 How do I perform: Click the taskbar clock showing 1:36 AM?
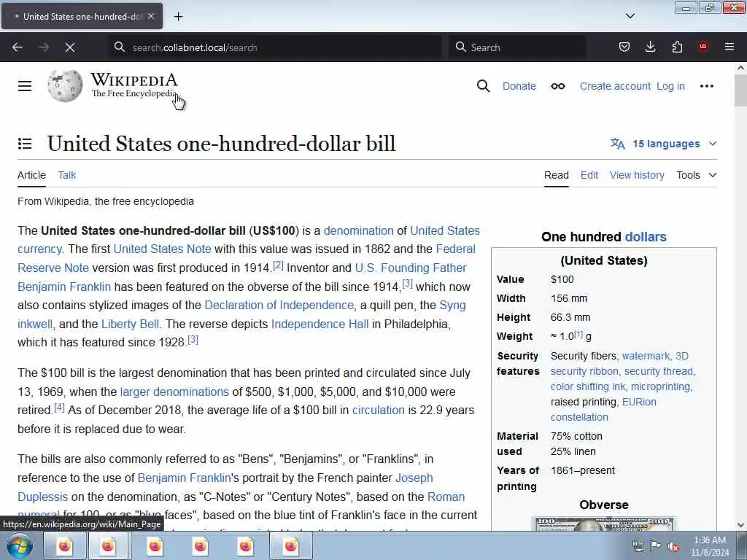[710, 546]
